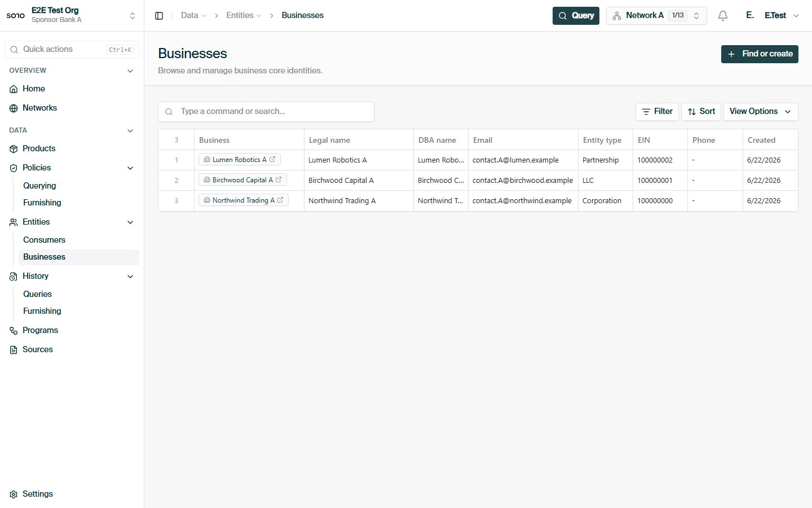Open the Filter options
812x508 pixels.
pyautogui.click(x=657, y=112)
